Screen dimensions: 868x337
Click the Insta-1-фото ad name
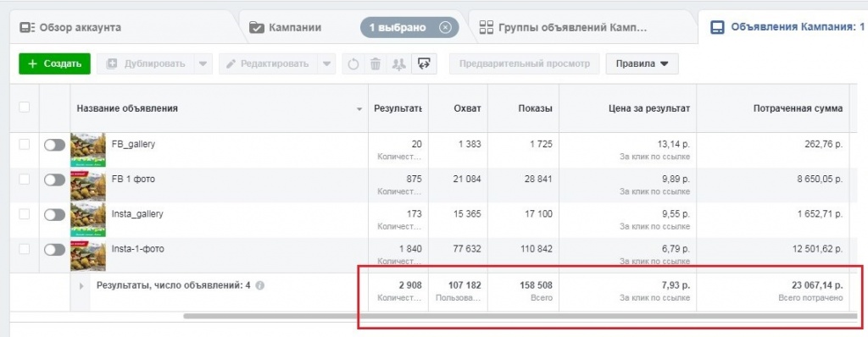point(138,248)
